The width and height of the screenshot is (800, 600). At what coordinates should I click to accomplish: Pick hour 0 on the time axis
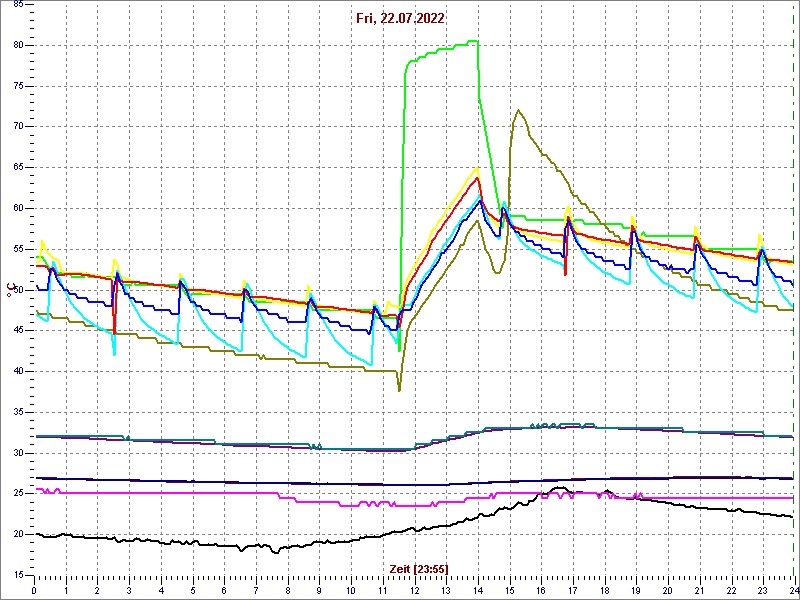coord(34,591)
